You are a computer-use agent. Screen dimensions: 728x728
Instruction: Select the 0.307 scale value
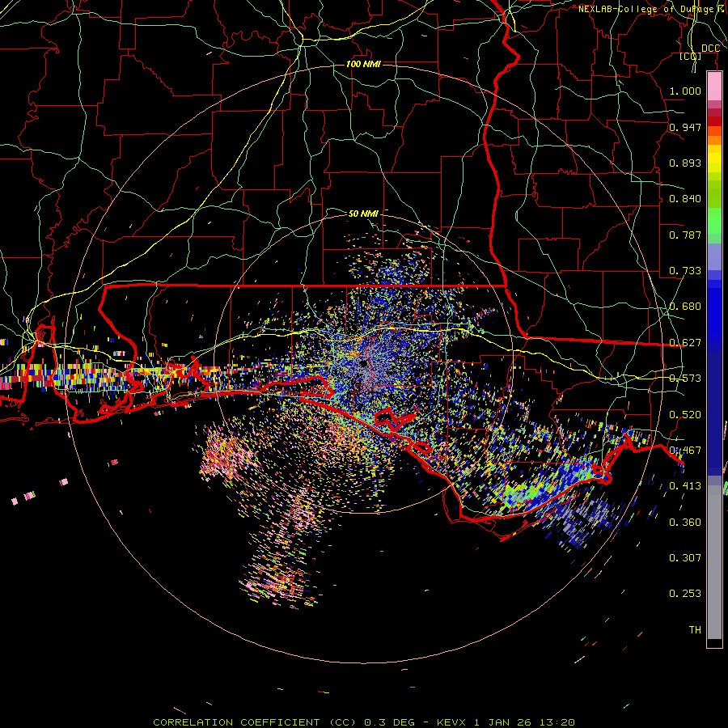[x=685, y=557]
